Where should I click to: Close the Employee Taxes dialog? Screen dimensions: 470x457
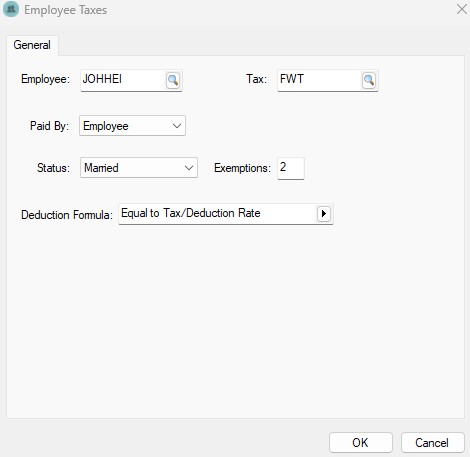tap(462, 9)
